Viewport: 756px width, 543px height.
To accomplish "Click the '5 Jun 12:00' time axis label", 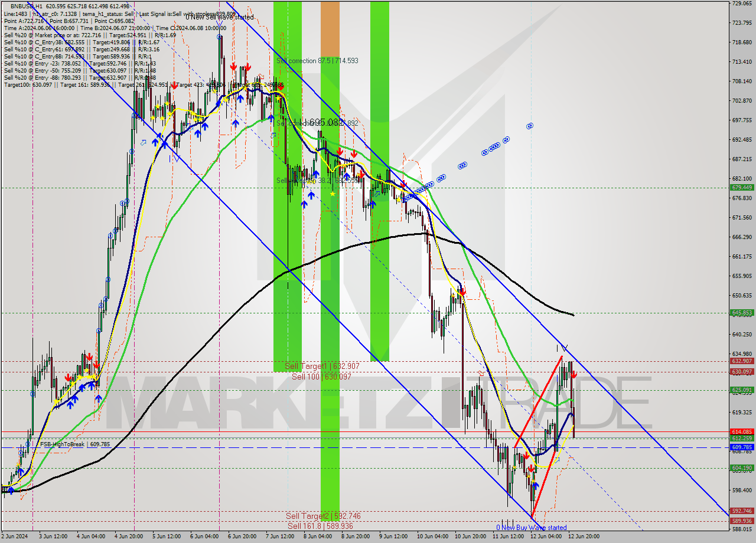I will [x=167, y=537].
